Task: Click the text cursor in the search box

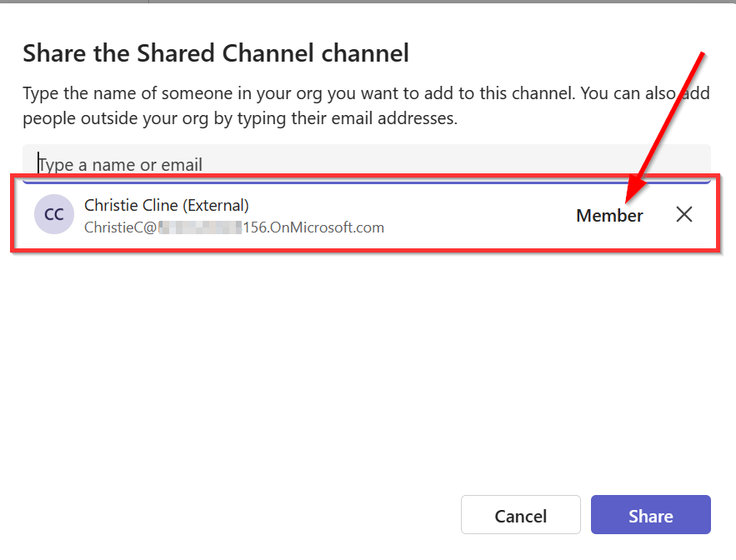Action: [38, 163]
